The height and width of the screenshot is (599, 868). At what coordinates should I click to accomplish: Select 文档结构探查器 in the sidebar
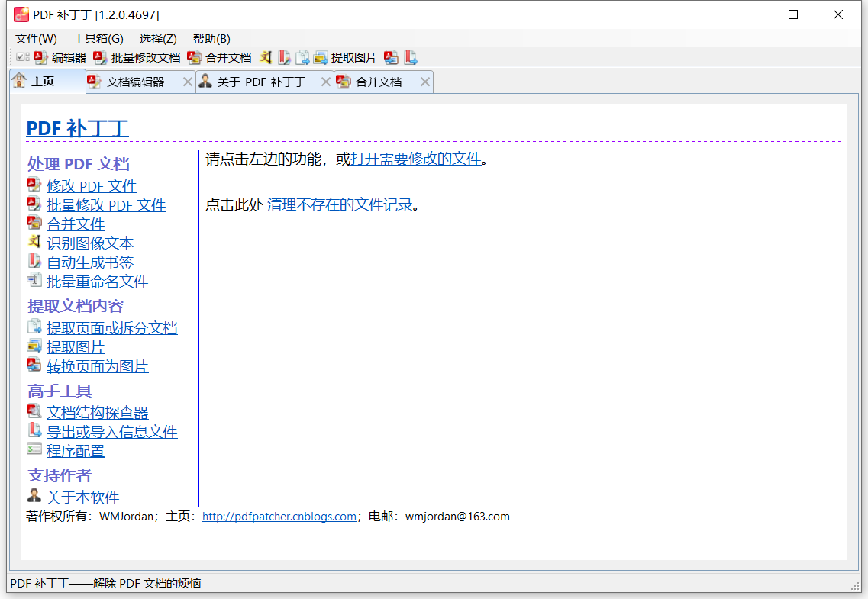97,413
